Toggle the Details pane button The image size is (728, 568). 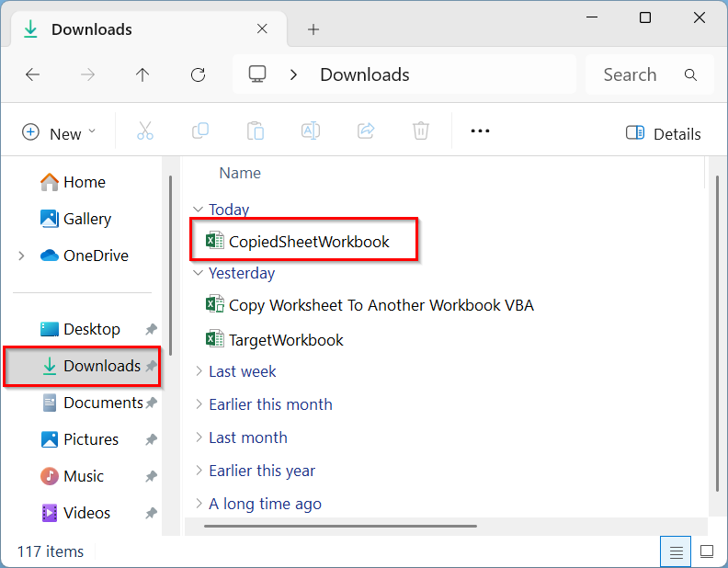click(x=663, y=133)
